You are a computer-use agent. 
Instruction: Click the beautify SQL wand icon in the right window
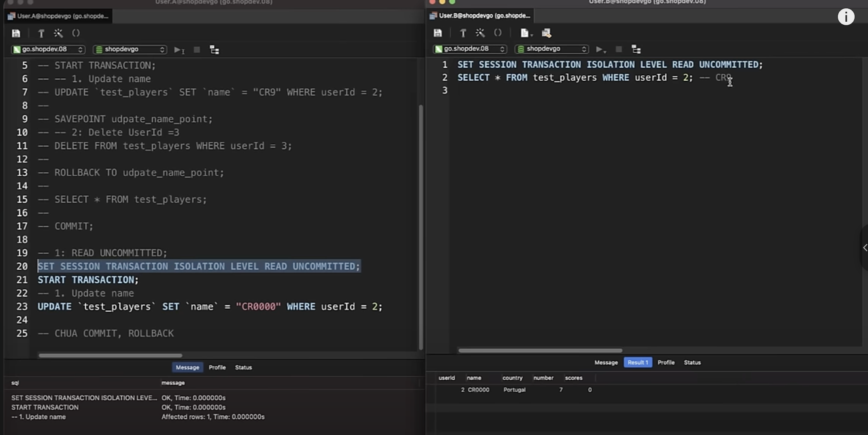click(x=480, y=33)
